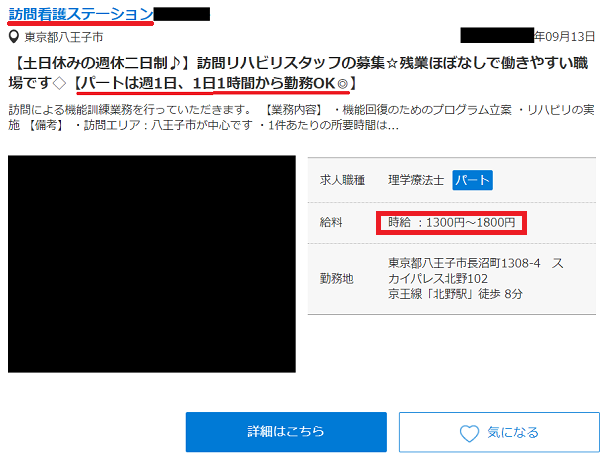This screenshot has height=453, width=600.
Task: Click the map pin icon beside 東京都八王子市
Action: pos(14,37)
